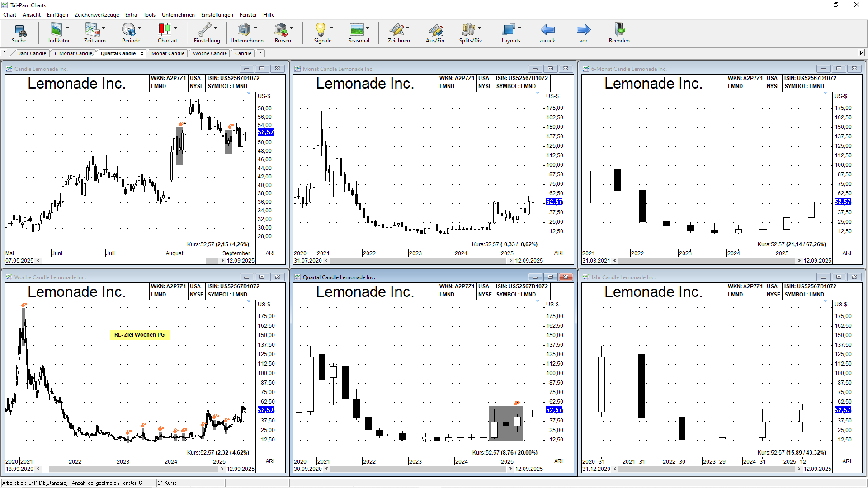Toggle ARI scale in Quartal chart
868x488 pixels.
(558, 461)
